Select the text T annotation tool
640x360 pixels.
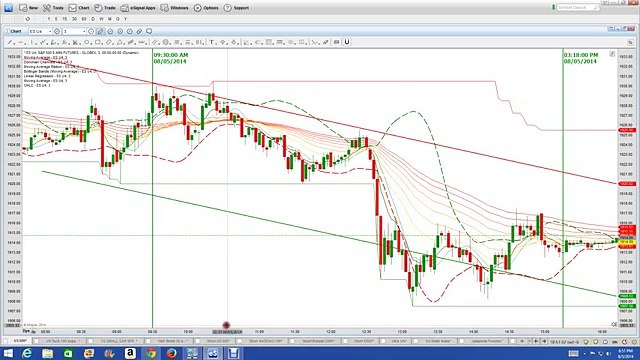click(211, 42)
